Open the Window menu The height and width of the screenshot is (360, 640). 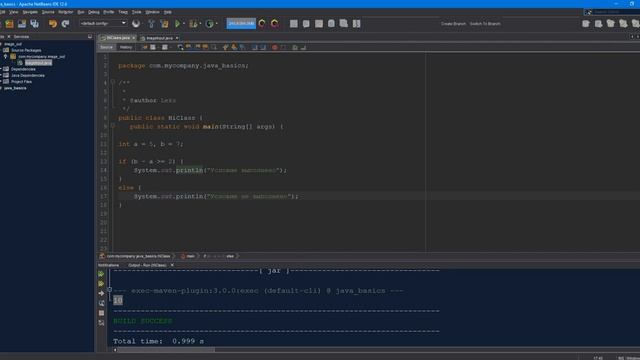(x=153, y=12)
